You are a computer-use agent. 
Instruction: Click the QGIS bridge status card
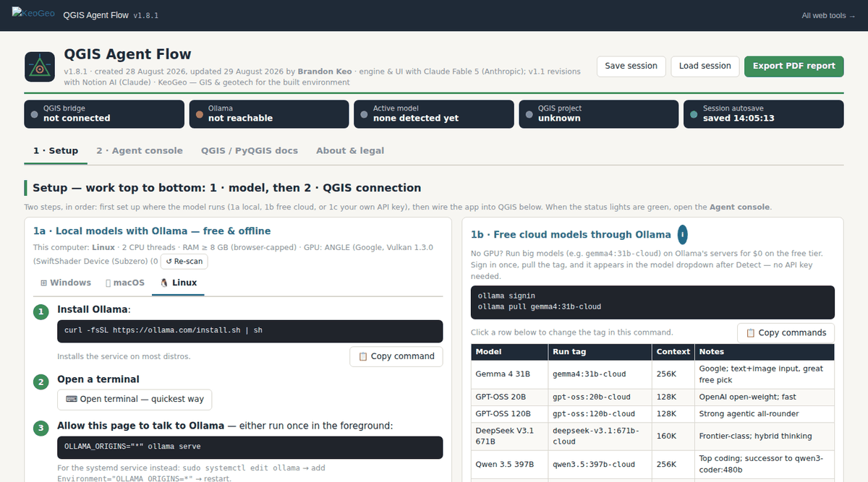104,114
